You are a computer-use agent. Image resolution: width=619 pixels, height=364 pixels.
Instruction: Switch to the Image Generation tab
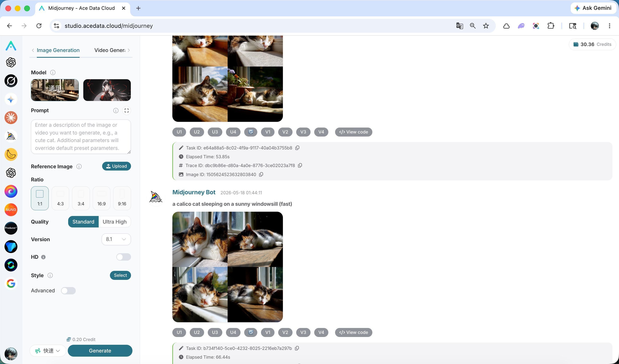coord(58,50)
